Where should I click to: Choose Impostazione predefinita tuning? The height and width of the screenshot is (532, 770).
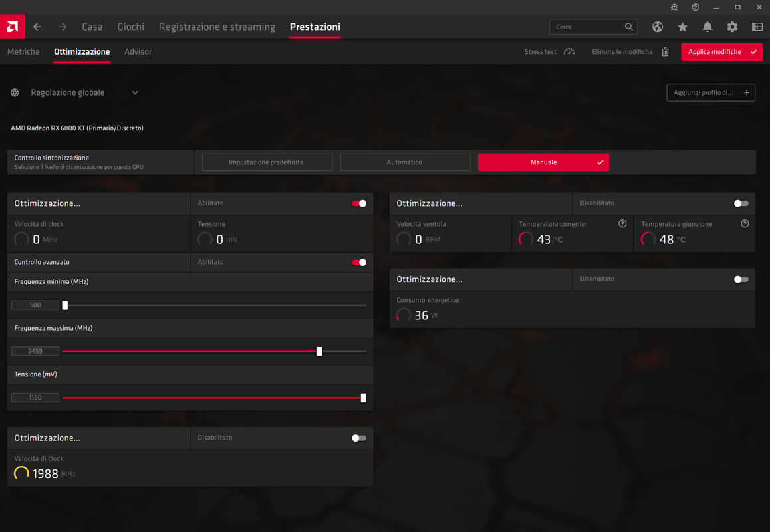(x=267, y=162)
